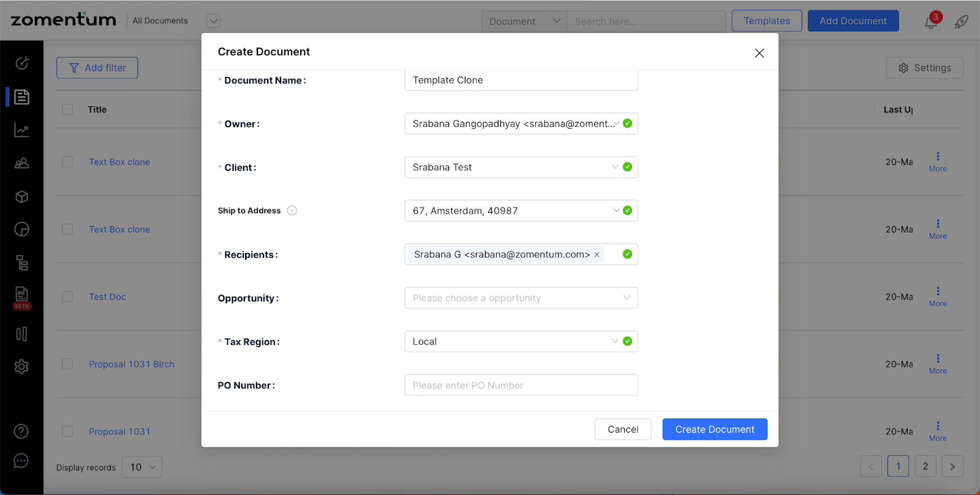Open More menu for Proposal 1031 row
The image size is (980, 495).
(x=938, y=431)
